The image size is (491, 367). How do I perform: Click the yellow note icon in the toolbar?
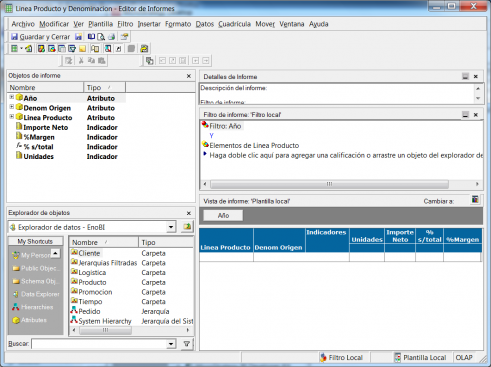(x=82, y=49)
